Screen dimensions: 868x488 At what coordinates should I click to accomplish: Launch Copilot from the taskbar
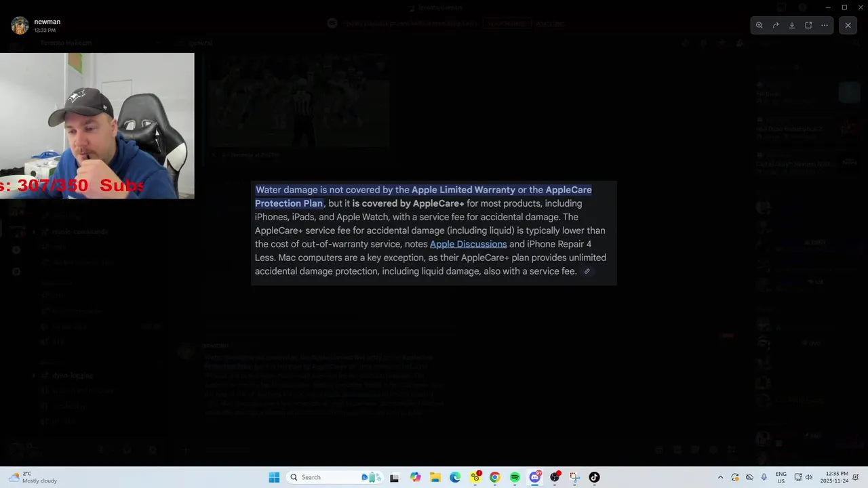(415, 477)
